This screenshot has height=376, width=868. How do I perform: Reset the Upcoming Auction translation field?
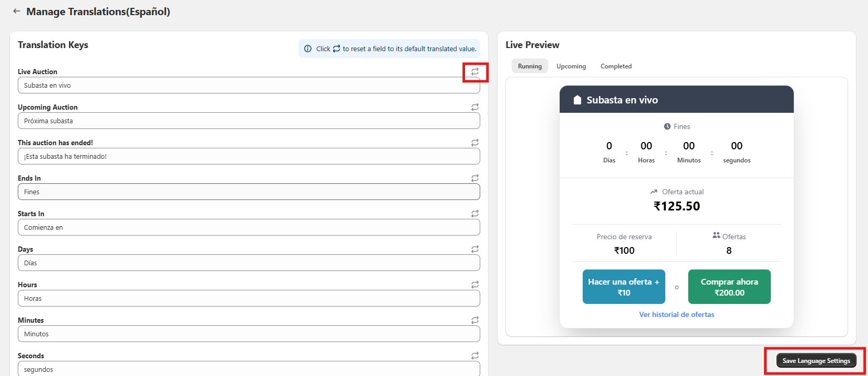[474, 107]
